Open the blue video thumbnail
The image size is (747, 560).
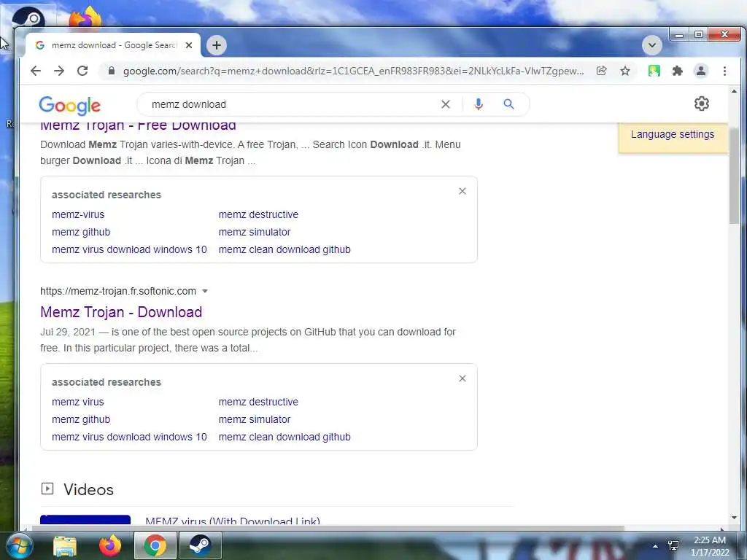[x=85, y=519]
